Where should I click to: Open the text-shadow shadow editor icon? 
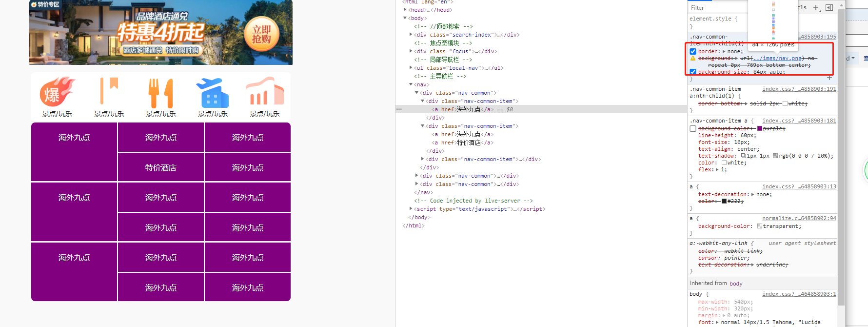[744, 156]
